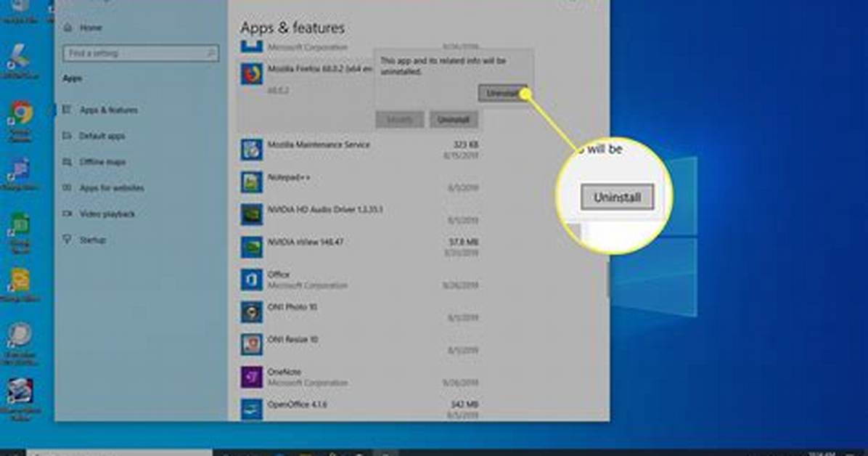The width and height of the screenshot is (868, 456).
Task: Click the OpenOffice 4.1.6 icon
Action: [251, 410]
